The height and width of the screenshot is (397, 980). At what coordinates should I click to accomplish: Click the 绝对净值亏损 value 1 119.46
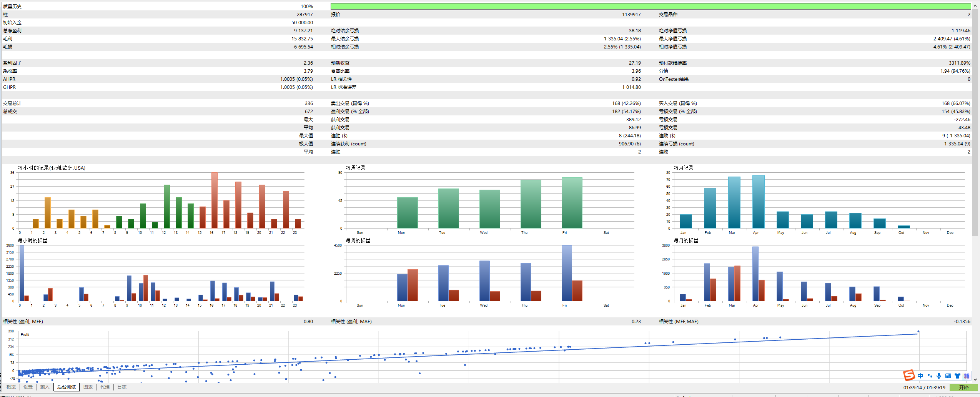pyautogui.click(x=961, y=30)
